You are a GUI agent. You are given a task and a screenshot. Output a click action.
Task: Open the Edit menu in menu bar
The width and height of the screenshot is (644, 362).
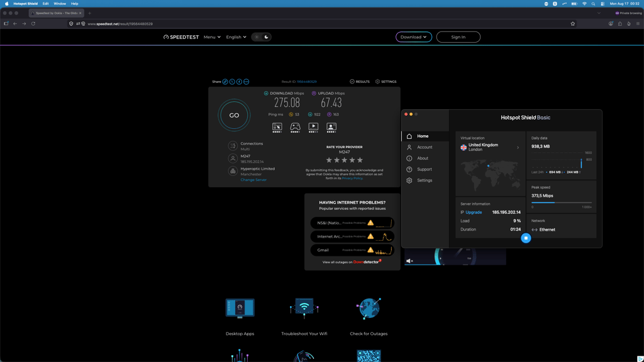(45, 4)
